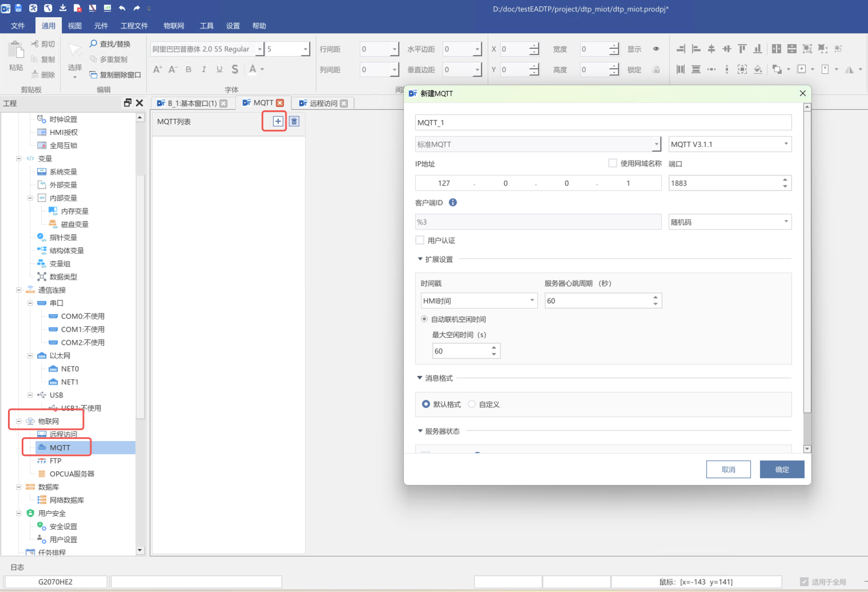This screenshot has height=592, width=868.
Task: Click the MQTT_1 name input field
Action: pos(603,122)
